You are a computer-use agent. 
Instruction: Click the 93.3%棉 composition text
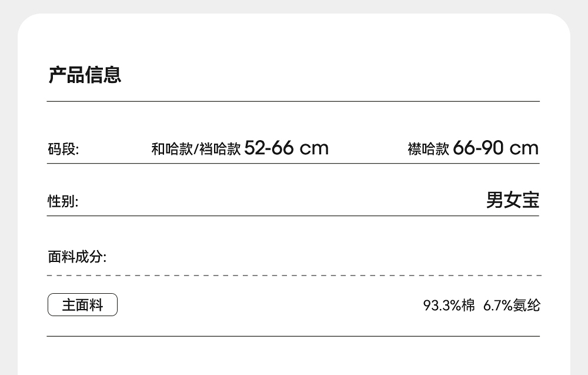coord(449,306)
